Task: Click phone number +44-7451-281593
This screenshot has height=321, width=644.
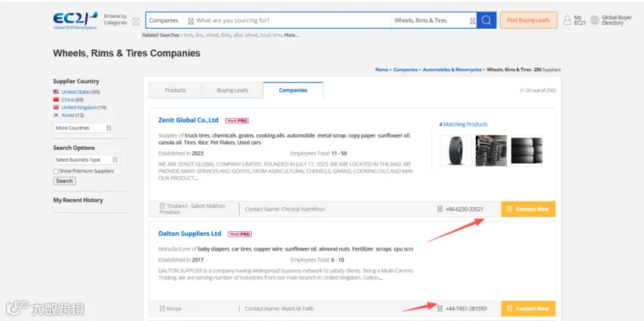Action: click(x=466, y=309)
